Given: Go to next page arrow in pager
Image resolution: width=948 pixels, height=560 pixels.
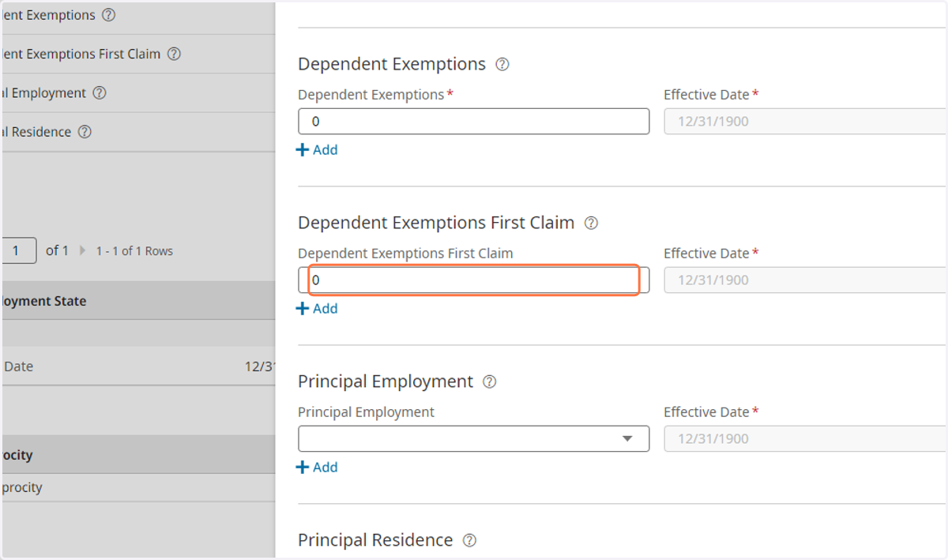Looking at the screenshot, I should tap(83, 251).
